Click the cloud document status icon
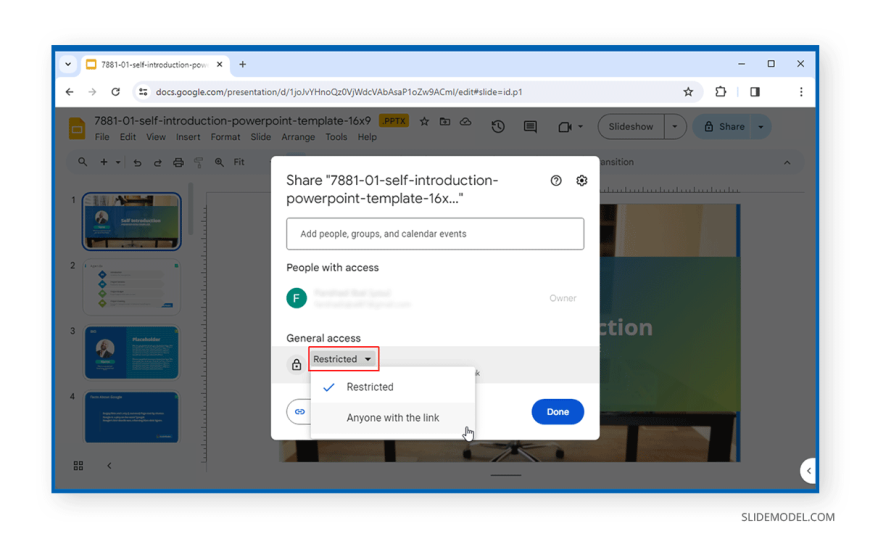The height and width of the screenshot is (539, 870). [x=465, y=121]
